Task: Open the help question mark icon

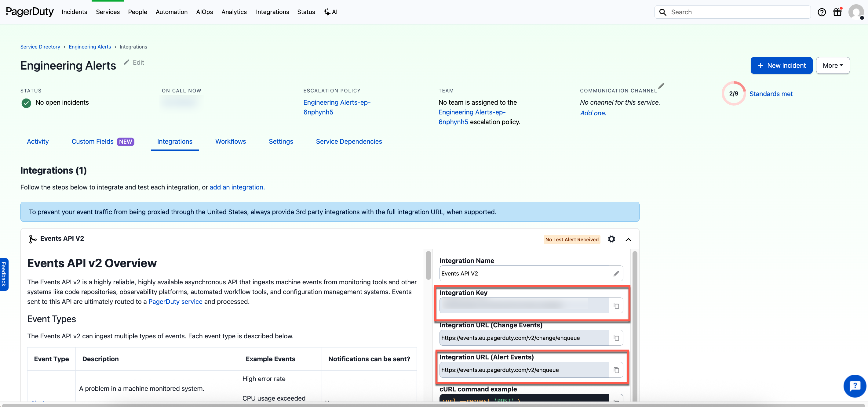Action: click(x=822, y=12)
